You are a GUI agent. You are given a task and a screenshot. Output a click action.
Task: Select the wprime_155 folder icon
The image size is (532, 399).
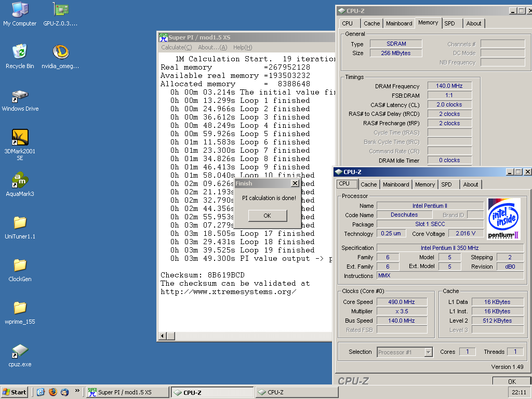tap(20, 313)
